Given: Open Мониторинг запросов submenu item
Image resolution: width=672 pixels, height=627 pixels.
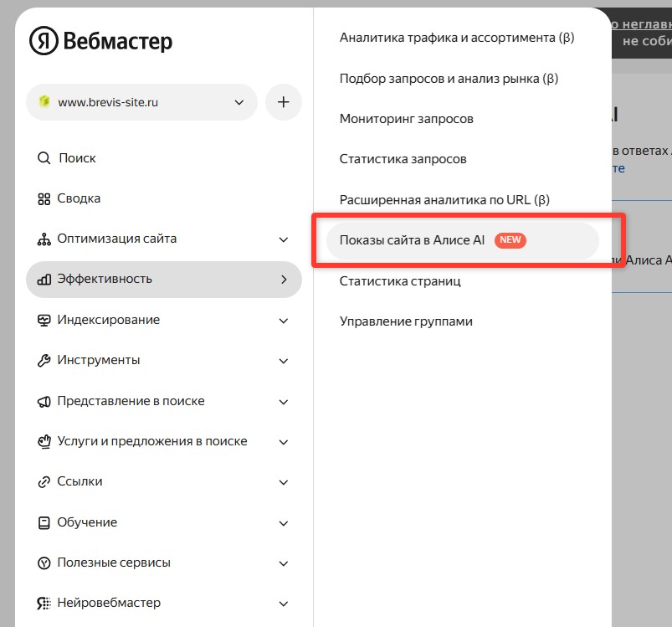Looking at the screenshot, I should coord(406,119).
